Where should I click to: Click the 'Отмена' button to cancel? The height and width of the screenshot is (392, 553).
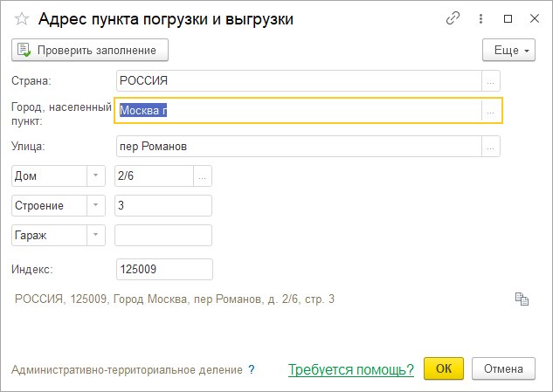coord(503,368)
